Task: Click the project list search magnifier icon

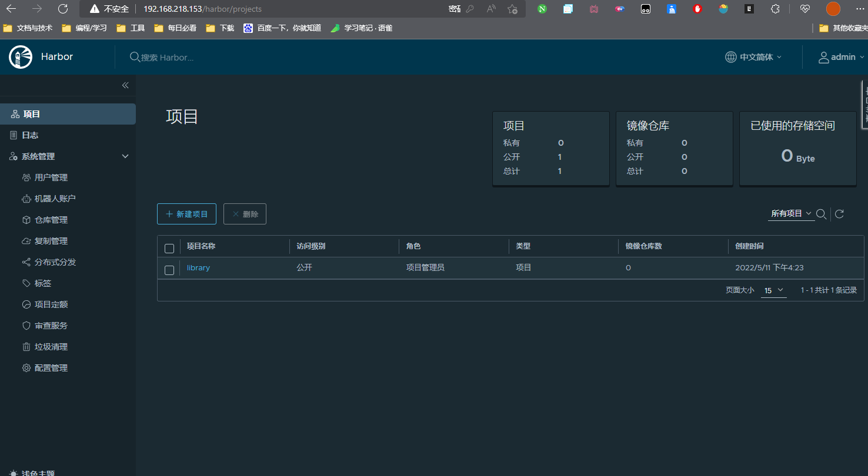Action: coord(822,214)
